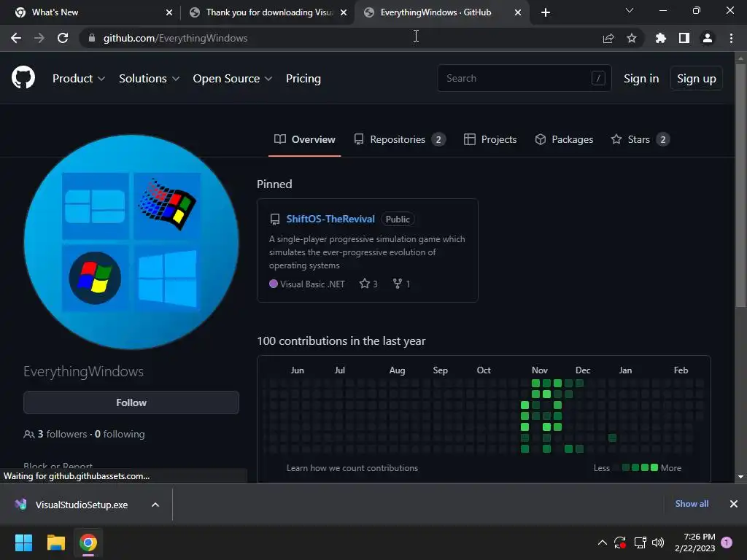Click the brightest green contribution legend square
Screen dimensions: 747x560
tap(654, 467)
